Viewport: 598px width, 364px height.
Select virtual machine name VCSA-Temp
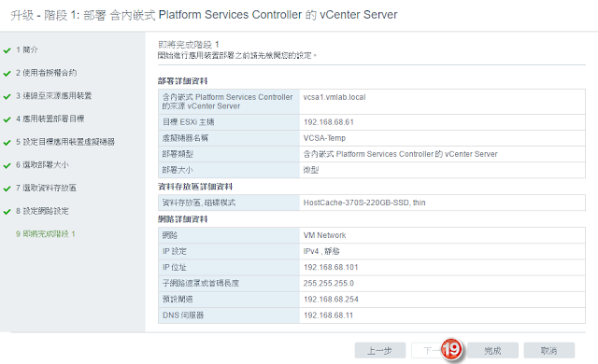[324, 138]
